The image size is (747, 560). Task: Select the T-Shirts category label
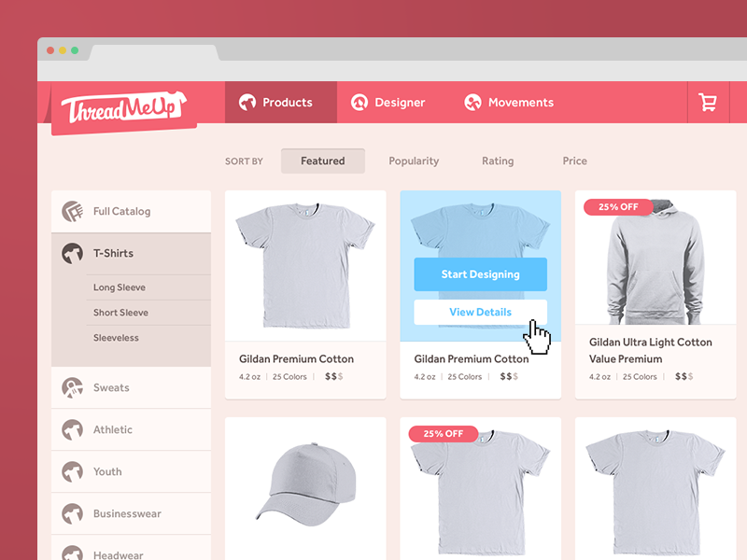[x=113, y=253]
